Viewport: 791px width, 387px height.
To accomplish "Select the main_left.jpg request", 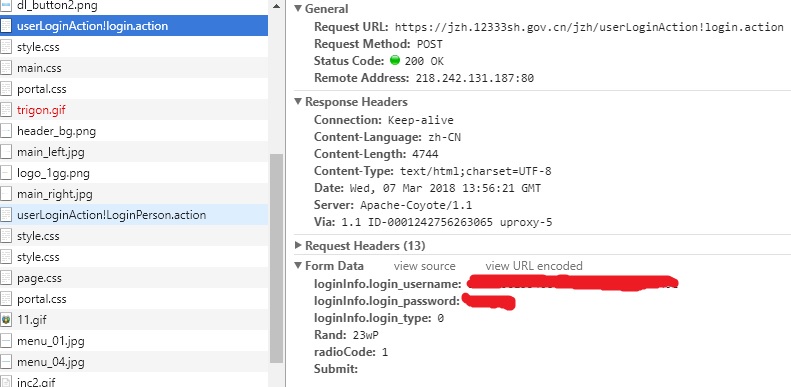I will pos(134,152).
